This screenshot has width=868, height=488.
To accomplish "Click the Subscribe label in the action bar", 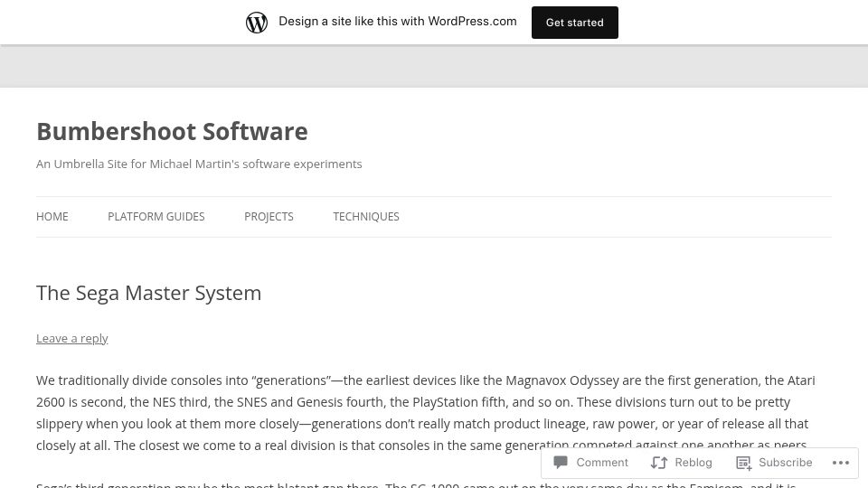I will pos(786,463).
